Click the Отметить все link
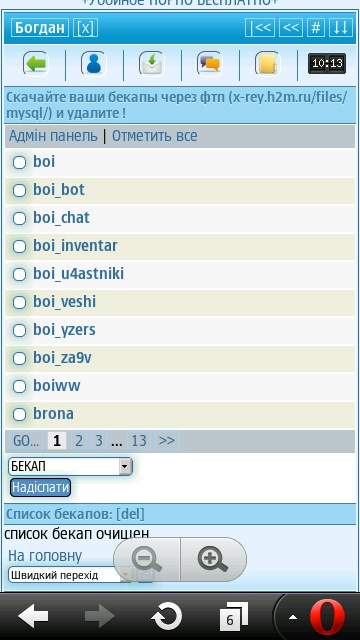Image resolution: width=360 pixels, height=640 pixels. 155,136
